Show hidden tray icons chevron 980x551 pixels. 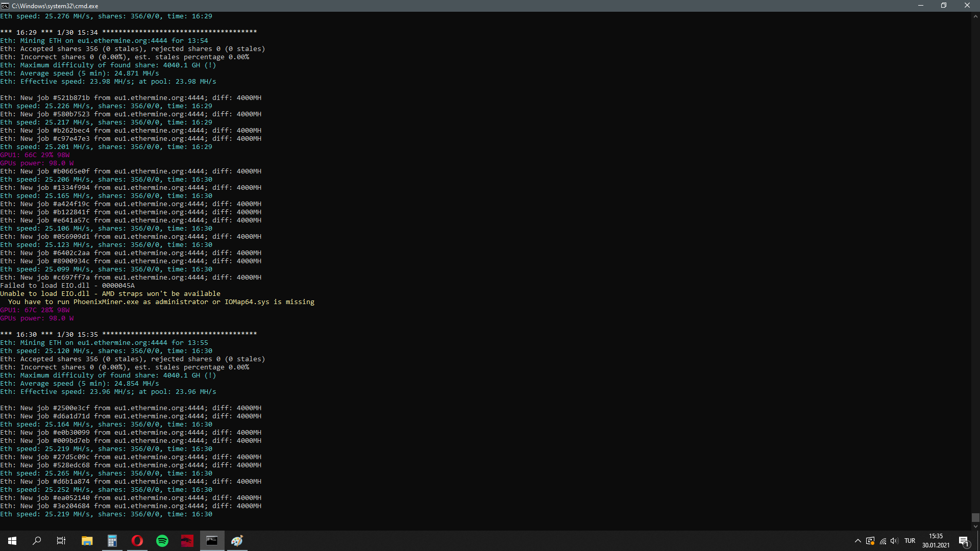[858, 541]
